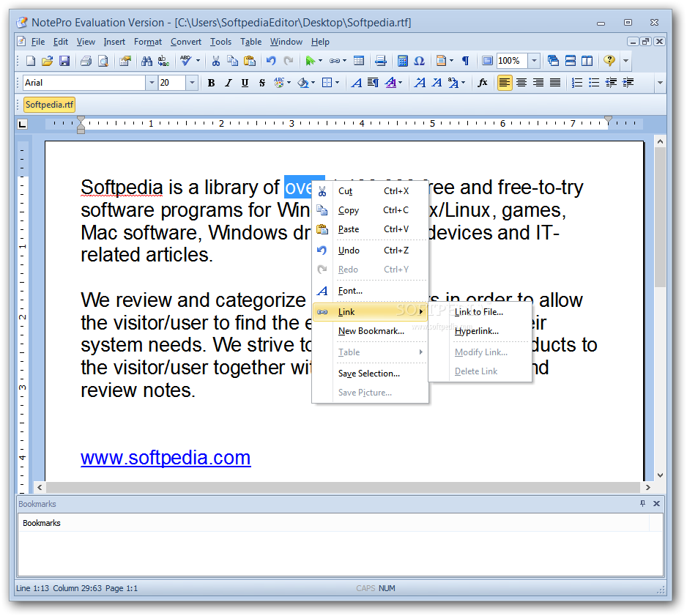Toggle Bold formatting
Viewport: 687px width, 616px height.
click(211, 82)
